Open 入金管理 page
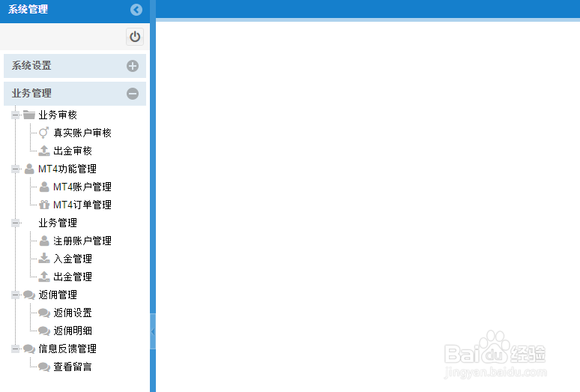 73,259
